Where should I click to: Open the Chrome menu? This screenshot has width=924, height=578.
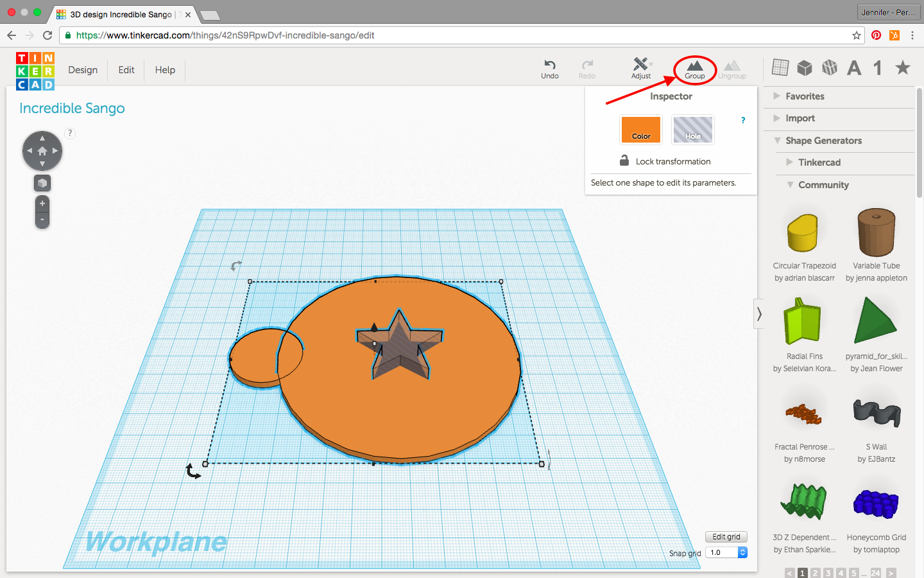(912, 35)
